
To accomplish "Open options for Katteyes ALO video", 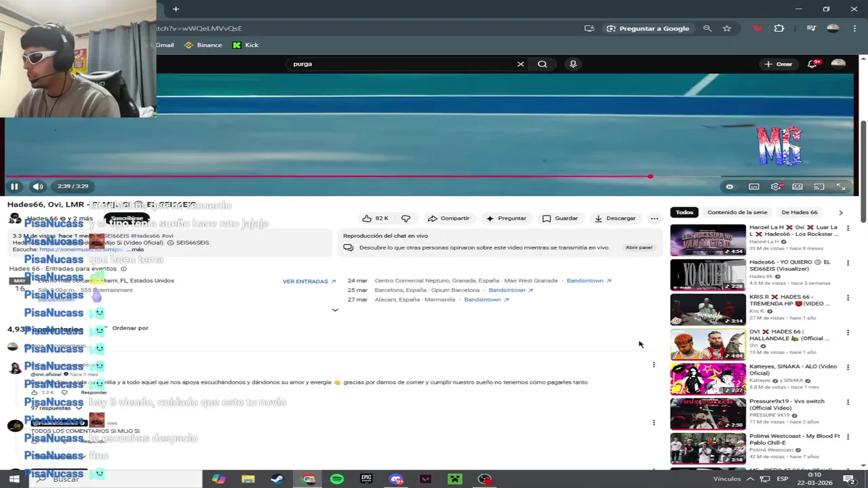I will pyautogui.click(x=848, y=367).
